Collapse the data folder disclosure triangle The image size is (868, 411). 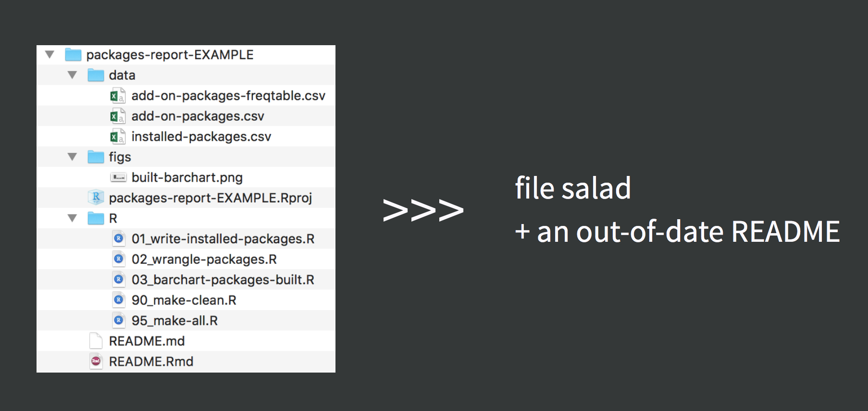pos(72,75)
